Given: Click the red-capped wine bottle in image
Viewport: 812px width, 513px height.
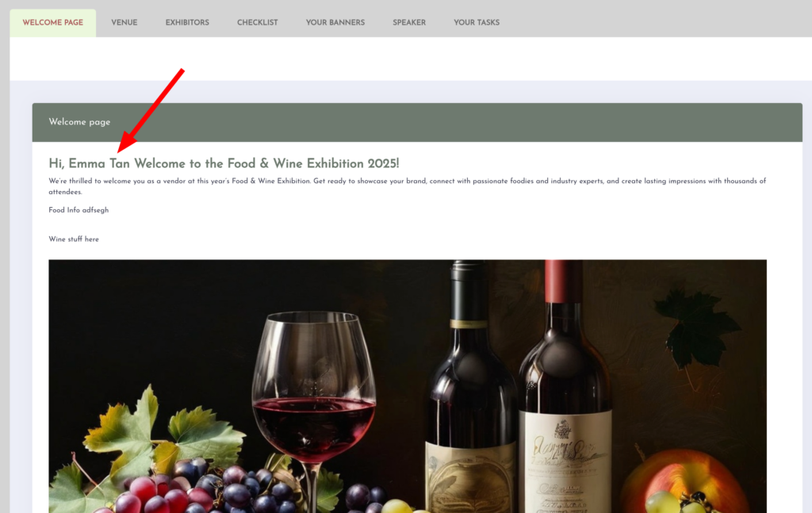Looking at the screenshot, I should tap(565, 393).
